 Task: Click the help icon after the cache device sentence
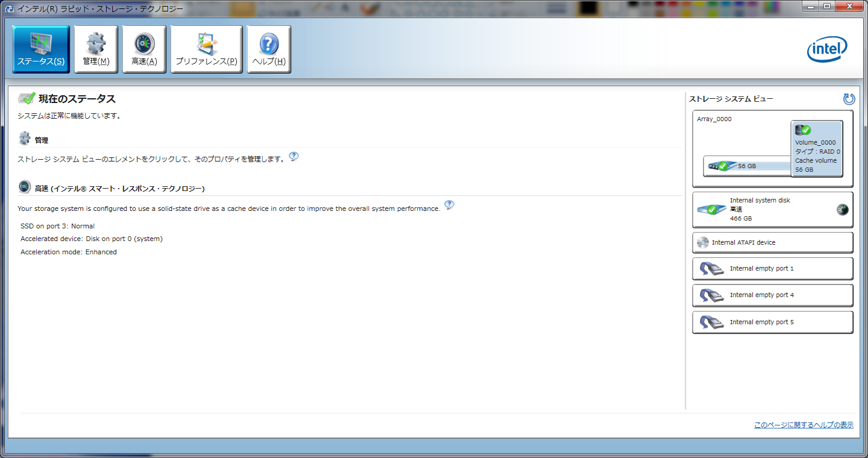tap(449, 205)
